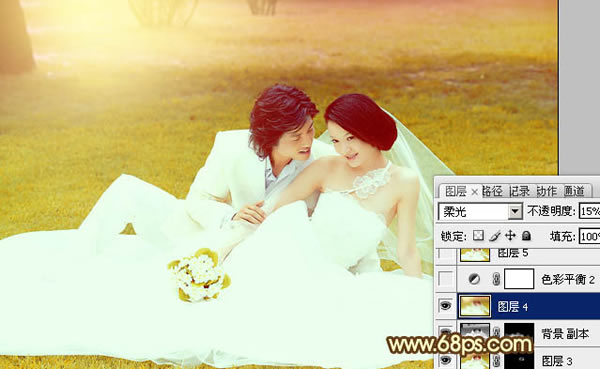Open the 动作 tab
The width and height of the screenshot is (600, 369).
546,191
